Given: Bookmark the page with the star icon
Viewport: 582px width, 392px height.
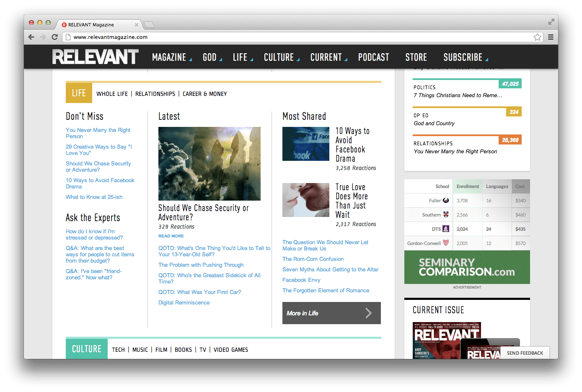Looking at the screenshot, I should (x=537, y=37).
